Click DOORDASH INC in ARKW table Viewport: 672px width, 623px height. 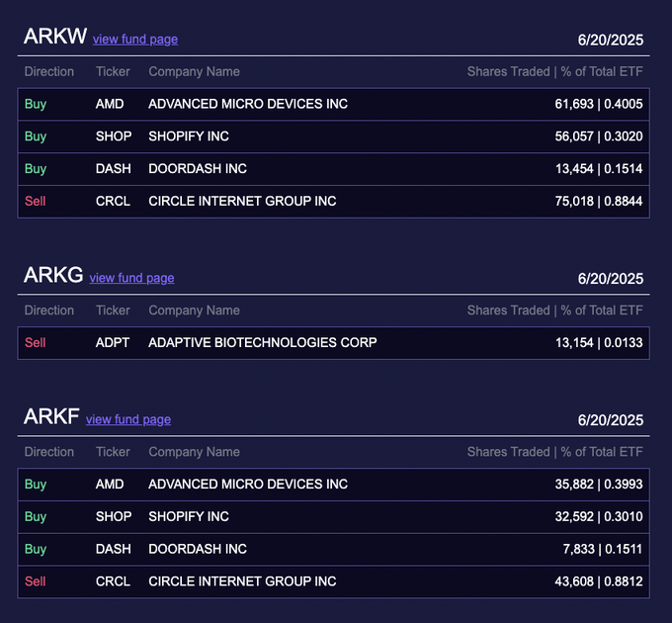pyautogui.click(x=198, y=169)
